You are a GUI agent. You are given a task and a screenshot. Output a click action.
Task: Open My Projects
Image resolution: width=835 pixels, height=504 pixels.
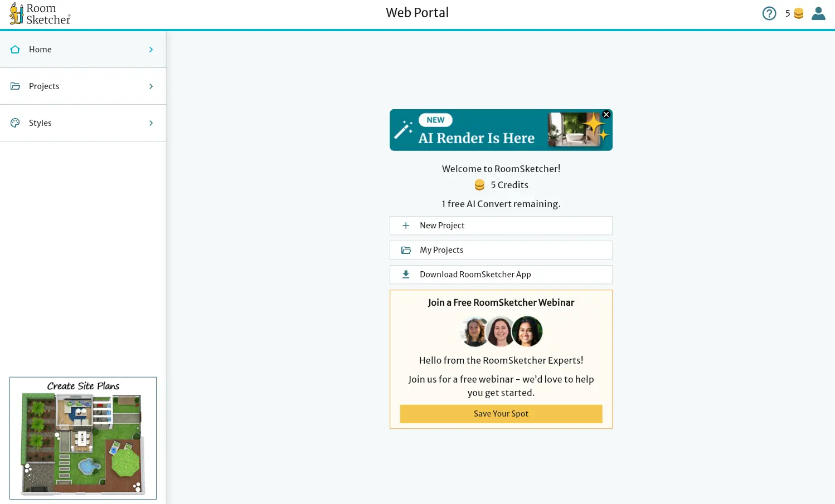pos(501,250)
